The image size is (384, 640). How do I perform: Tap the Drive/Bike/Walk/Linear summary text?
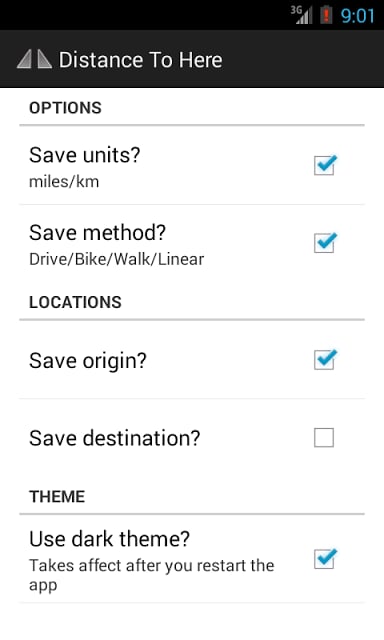click(116, 259)
